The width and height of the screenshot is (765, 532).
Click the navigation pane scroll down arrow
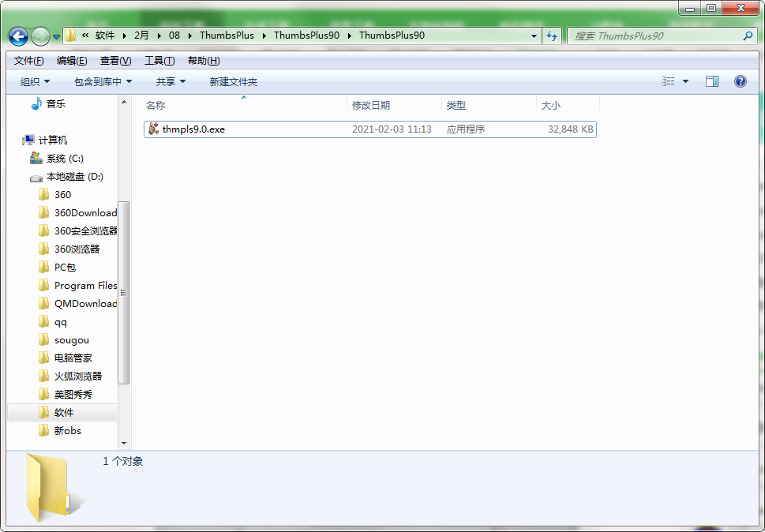[x=124, y=444]
